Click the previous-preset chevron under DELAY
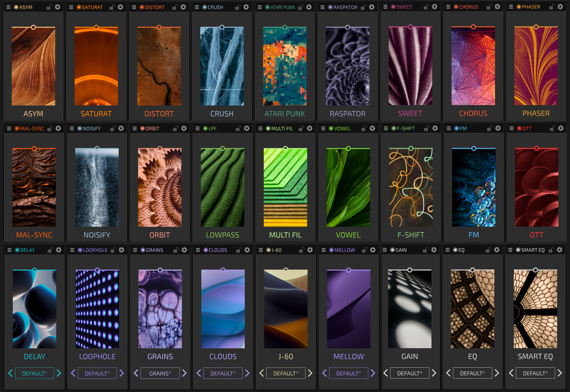 (9, 373)
